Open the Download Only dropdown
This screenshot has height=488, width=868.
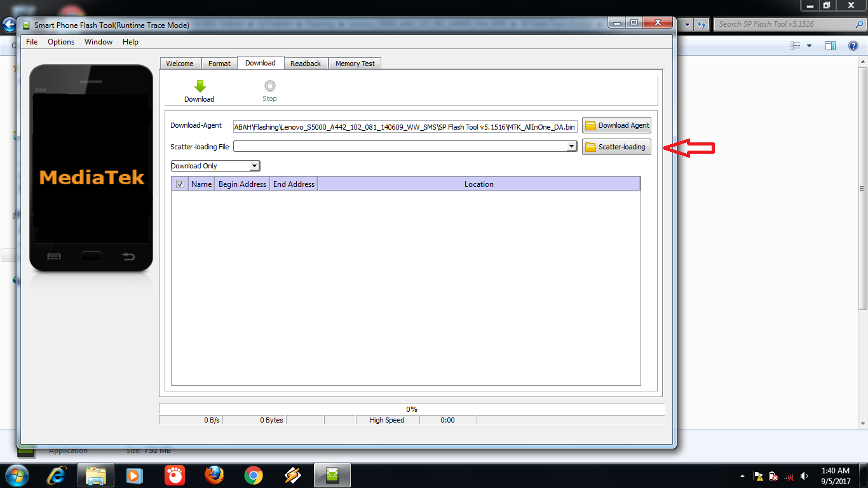(255, 165)
